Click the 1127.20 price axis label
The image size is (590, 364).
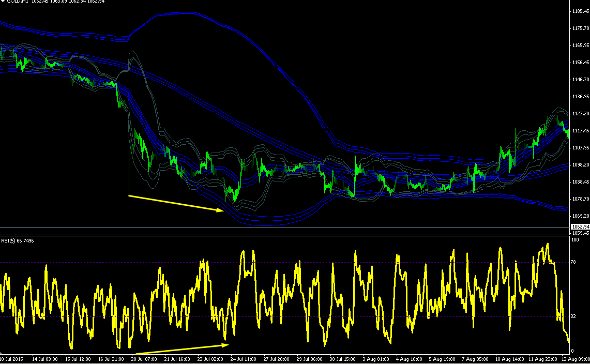581,113
